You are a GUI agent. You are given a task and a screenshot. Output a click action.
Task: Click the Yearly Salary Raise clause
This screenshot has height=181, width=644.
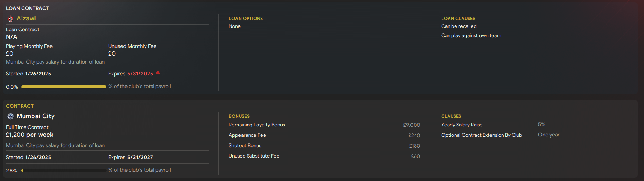click(x=462, y=125)
